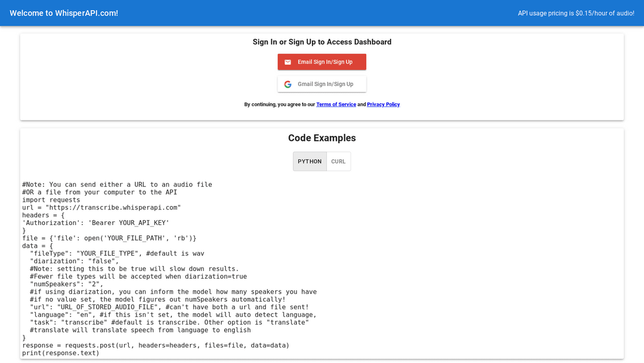Click the '#translate will translate speech' comment
The width and height of the screenshot is (644, 363).
pyautogui.click(x=140, y=330)
